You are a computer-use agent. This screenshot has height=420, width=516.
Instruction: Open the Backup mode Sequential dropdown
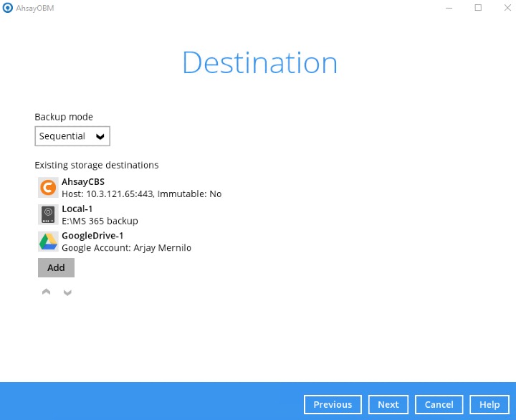[x=72, y=136]
